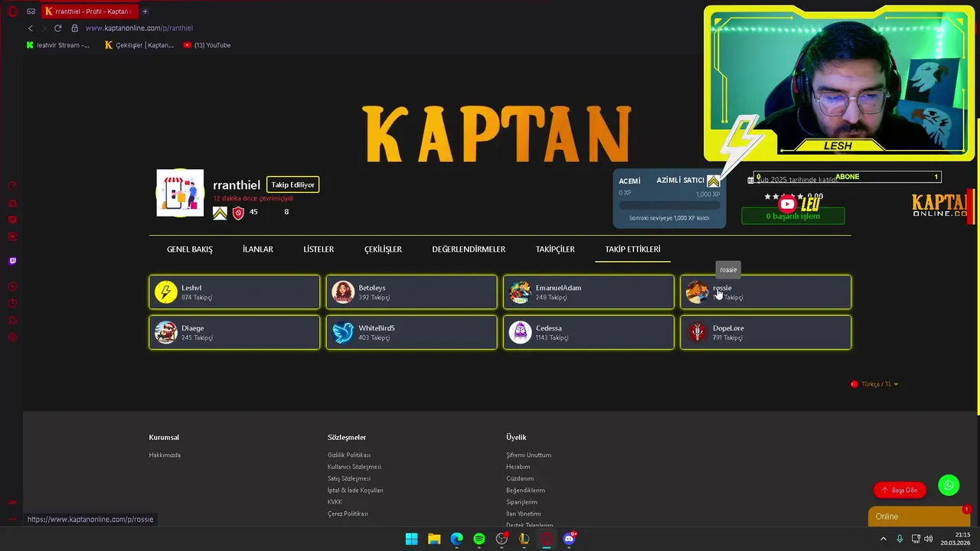Image resolution: width=980 pixels, height=551 pixels.
Task: Open Leshvl's lightning avatar
Action: click(x=166, y=292)
